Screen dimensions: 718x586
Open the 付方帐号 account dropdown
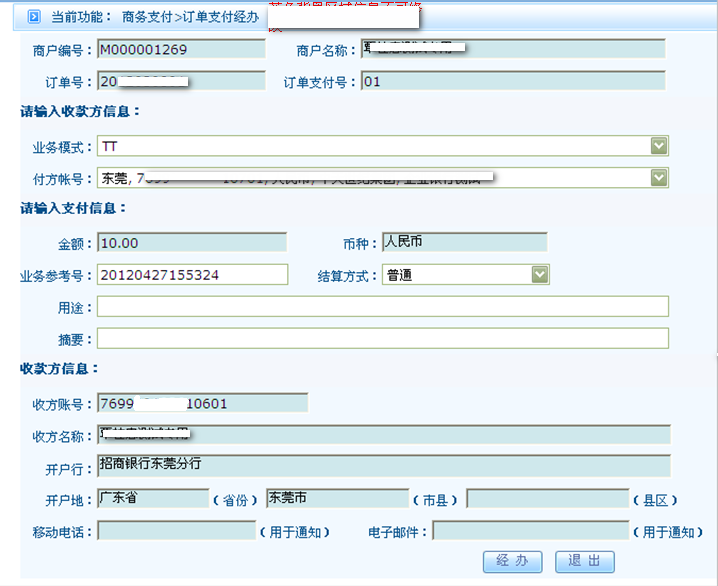click(658, 178)
